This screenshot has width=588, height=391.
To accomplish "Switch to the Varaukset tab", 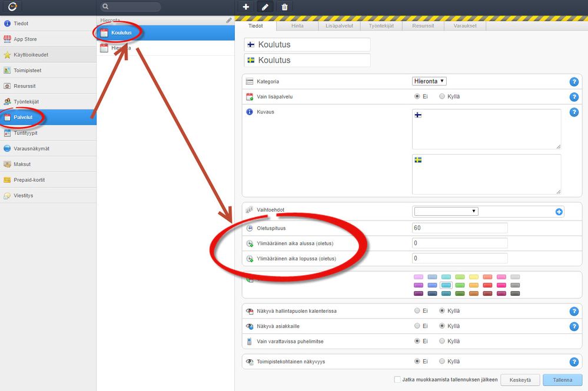I will (465, 26).
